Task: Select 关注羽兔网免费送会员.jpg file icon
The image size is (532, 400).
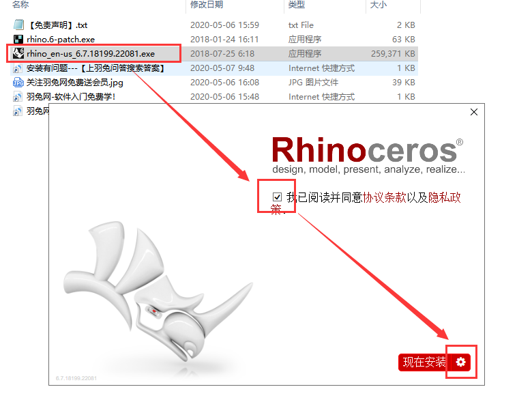Action: (x=18, y=83)
